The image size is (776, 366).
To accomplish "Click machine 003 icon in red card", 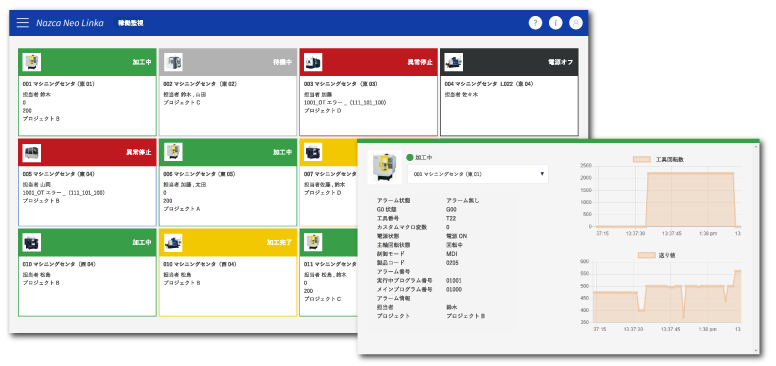I will point(313,62).
